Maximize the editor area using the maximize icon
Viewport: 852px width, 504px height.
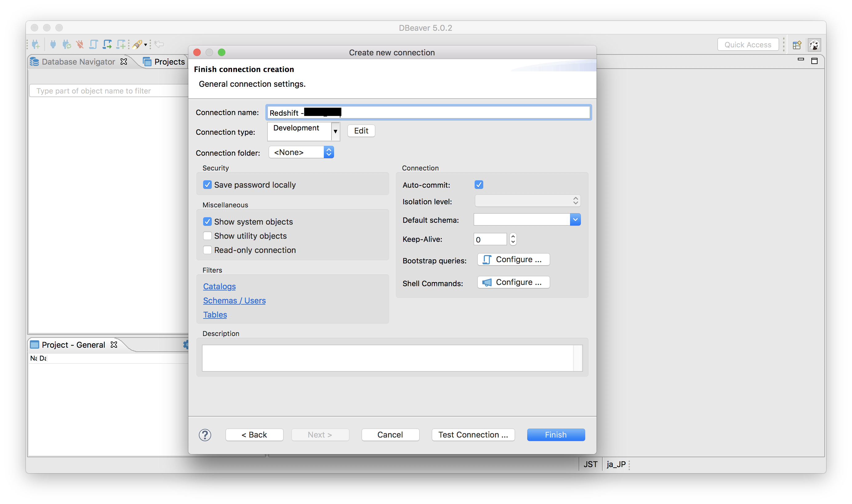(x=814, y=61)
